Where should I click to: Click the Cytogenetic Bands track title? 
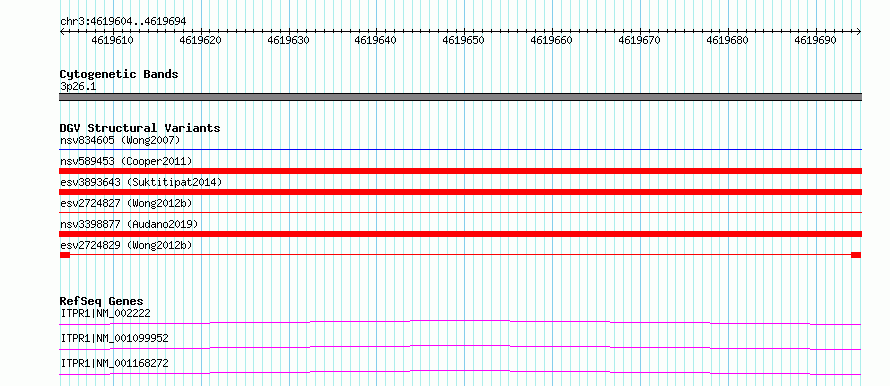(119, 74)
